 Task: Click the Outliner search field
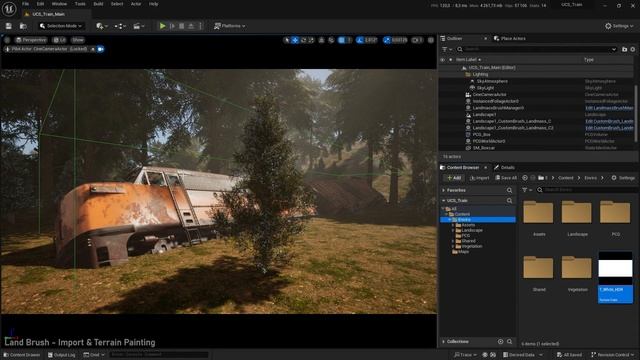pos(537,49)
